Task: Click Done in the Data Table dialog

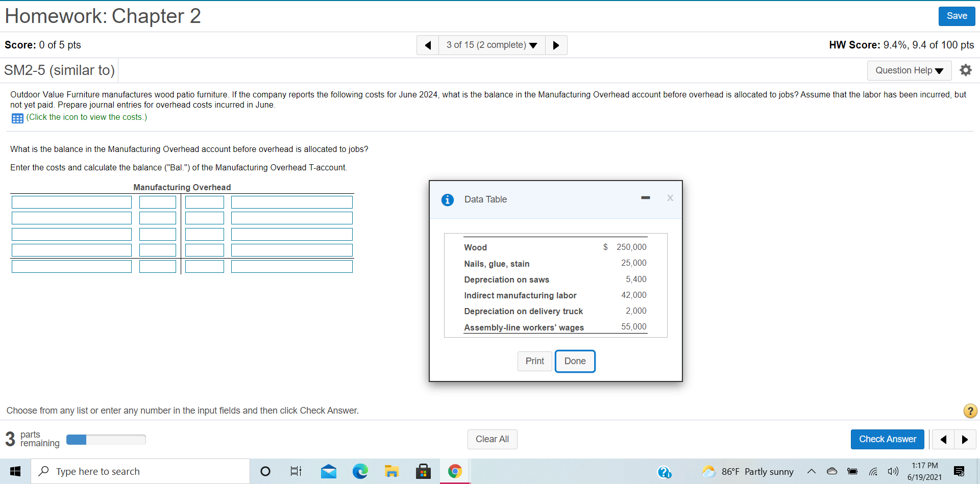Action: 575,361
